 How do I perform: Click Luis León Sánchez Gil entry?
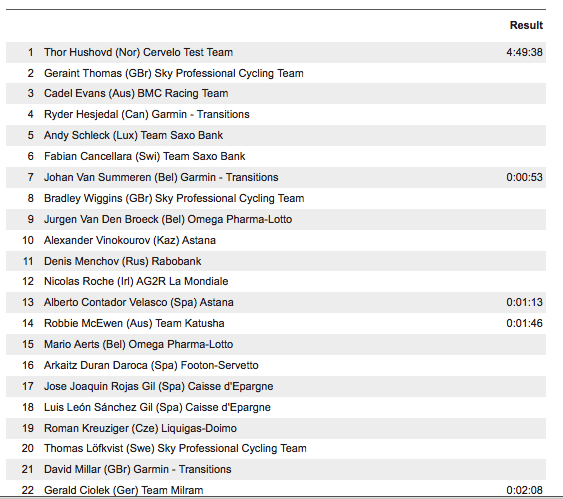coord(157,407)
